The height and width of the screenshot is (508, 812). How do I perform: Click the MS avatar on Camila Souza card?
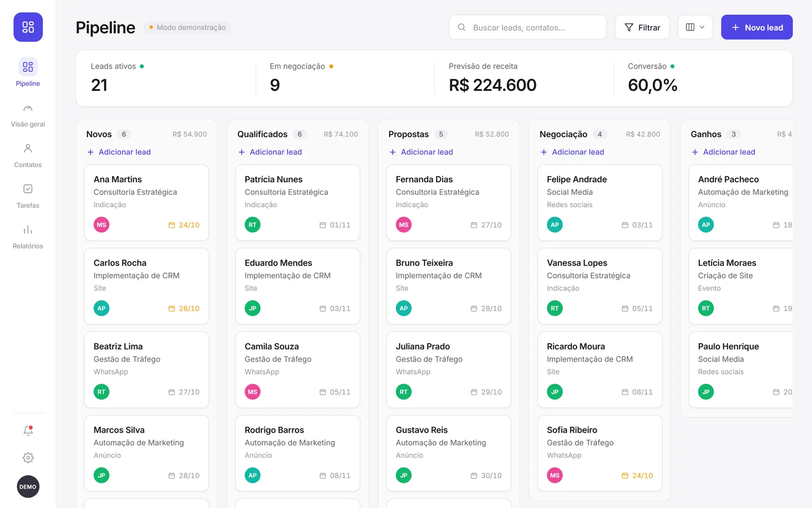pos(253,392)
